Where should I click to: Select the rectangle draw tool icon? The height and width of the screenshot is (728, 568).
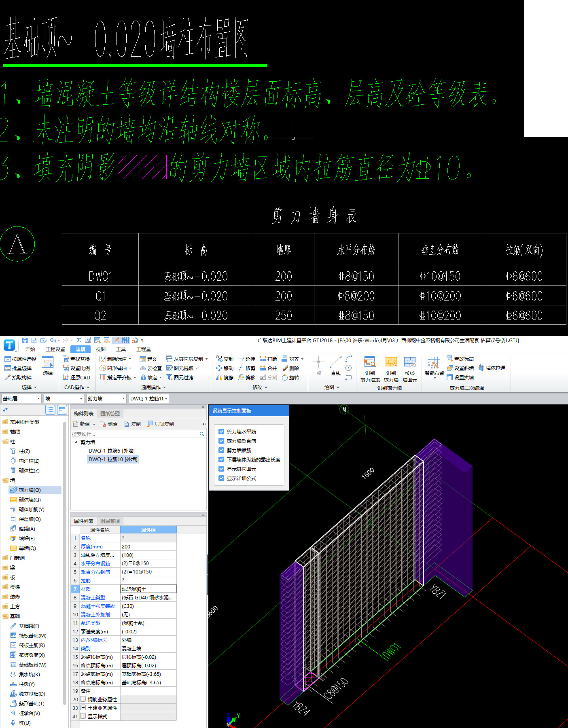click(x=349, y=377)
